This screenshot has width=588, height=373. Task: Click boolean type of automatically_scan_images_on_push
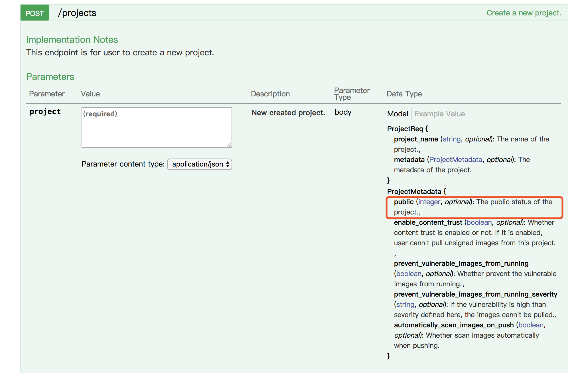(531, 325)
